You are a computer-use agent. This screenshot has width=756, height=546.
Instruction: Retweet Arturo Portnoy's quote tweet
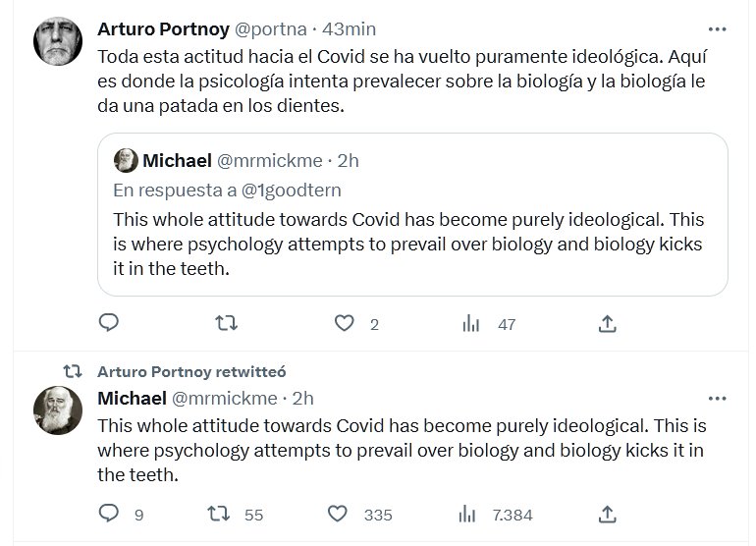pos(227,323)
